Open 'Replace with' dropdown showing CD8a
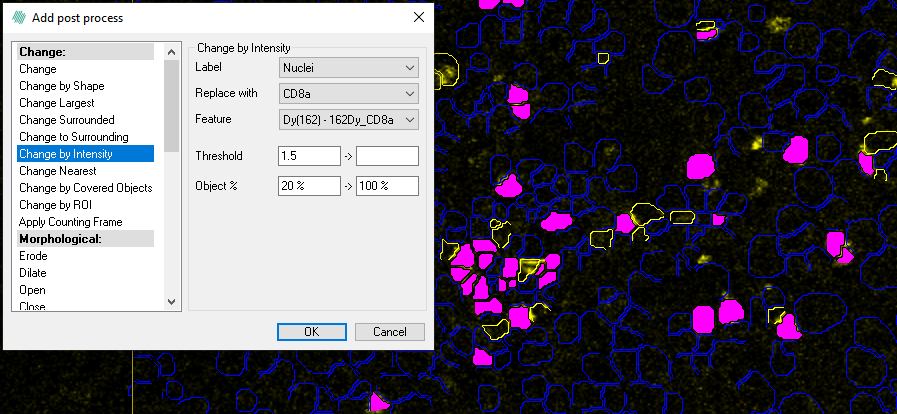This screenshot has width=897, height=414. 348,93
